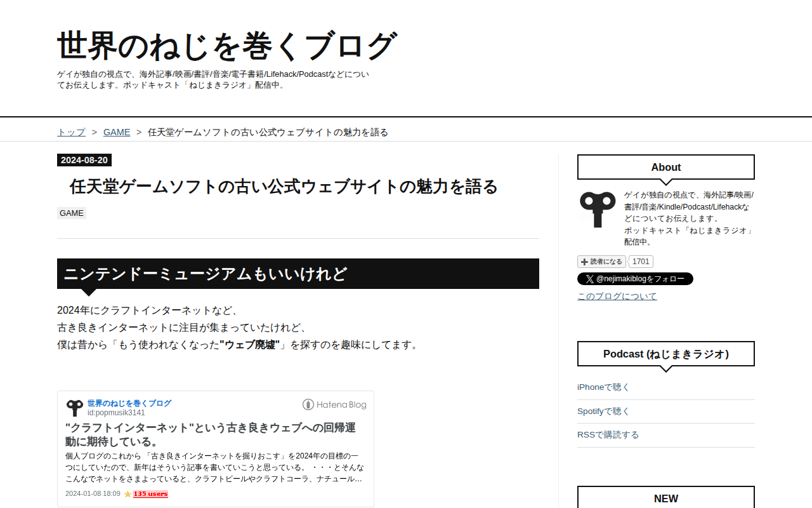The image size is (812, 508).
Task: Click the X logo on the follow button
Action: click(x=590, y=279)
